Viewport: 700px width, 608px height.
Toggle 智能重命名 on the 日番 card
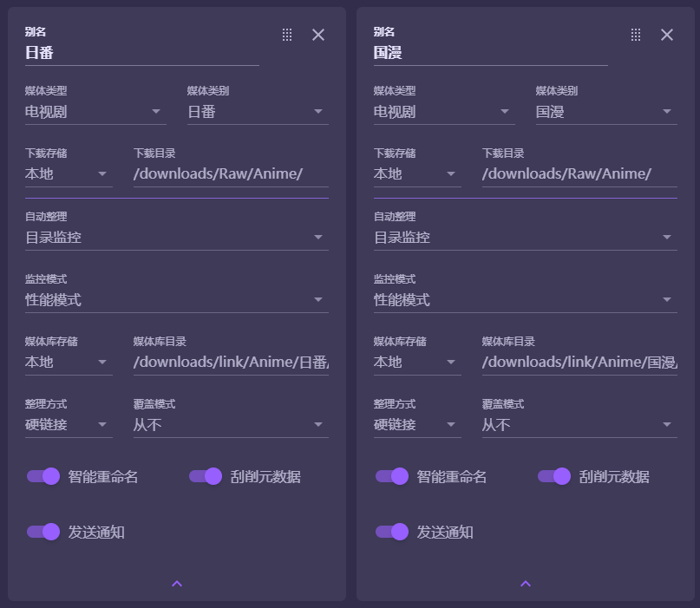coord(43,476)
